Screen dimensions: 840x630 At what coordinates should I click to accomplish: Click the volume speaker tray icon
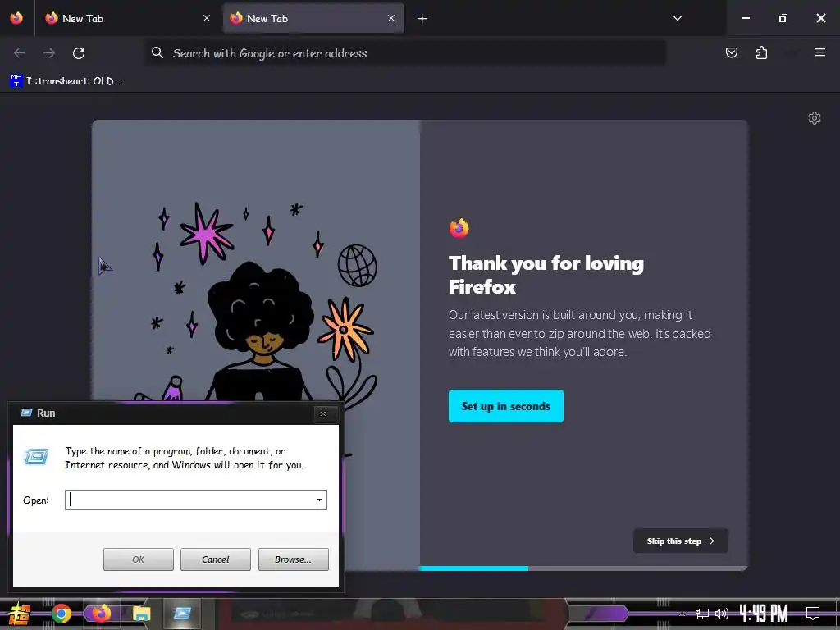point(722,614)
